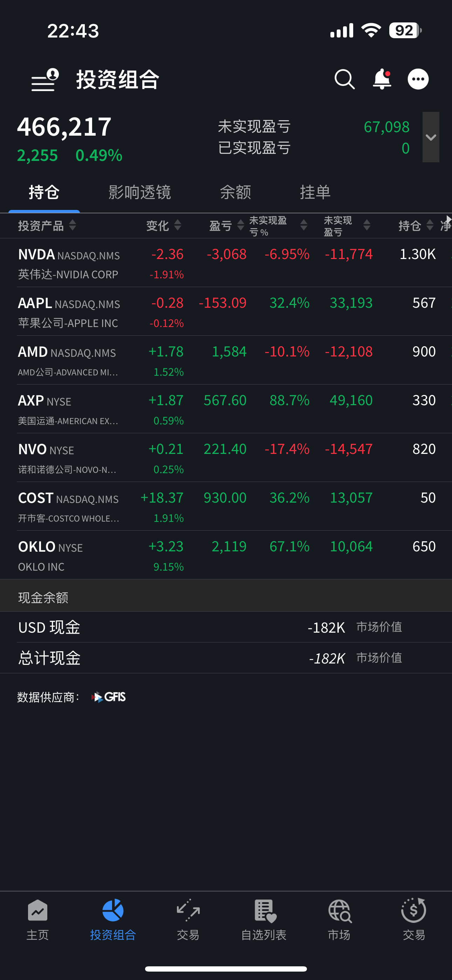
Task: Switch to the 影响透镜 tab
Action: pyautogui.click(x=140, y=192)
